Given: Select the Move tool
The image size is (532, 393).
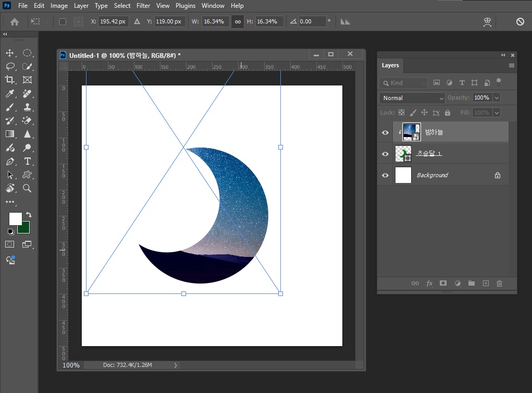Looking at the screenshot, I should [x=9, y=53].
